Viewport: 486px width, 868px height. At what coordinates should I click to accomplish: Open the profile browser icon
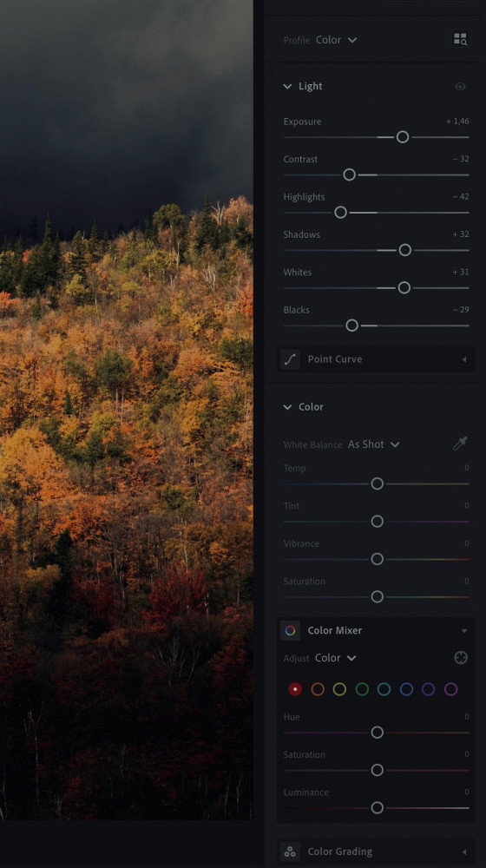pyautogui.click(x=460, y=39)
